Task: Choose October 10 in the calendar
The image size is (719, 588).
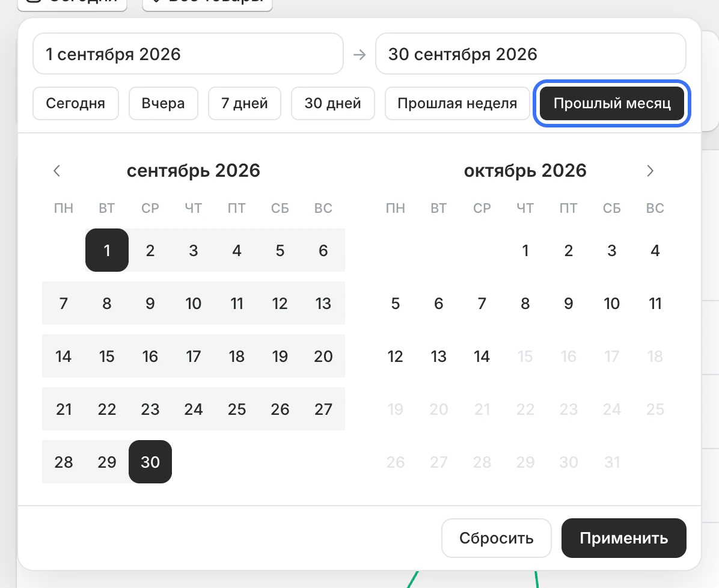Action: [612, 304]
